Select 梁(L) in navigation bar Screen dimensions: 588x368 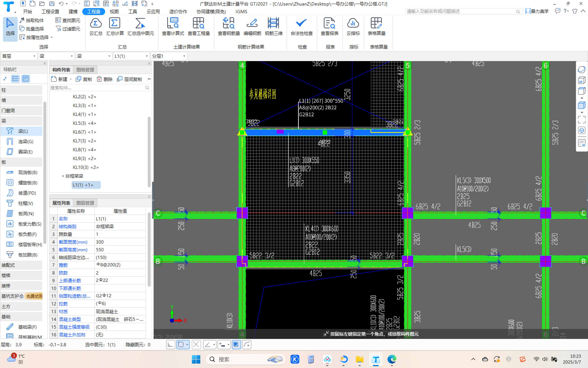pyautogui.click(x=21, y=131)
